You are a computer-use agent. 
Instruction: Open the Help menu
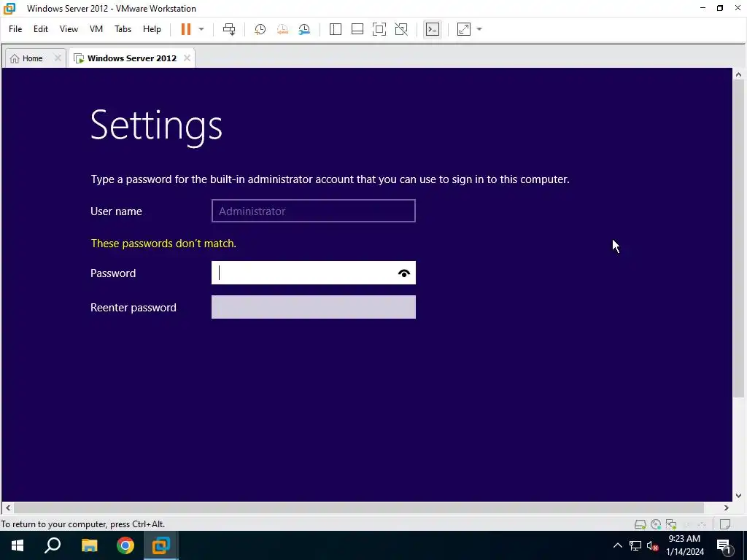click(x=152, y=29)
